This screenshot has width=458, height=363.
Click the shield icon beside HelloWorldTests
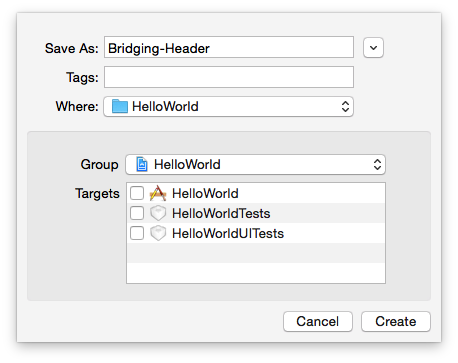(158, 213)
